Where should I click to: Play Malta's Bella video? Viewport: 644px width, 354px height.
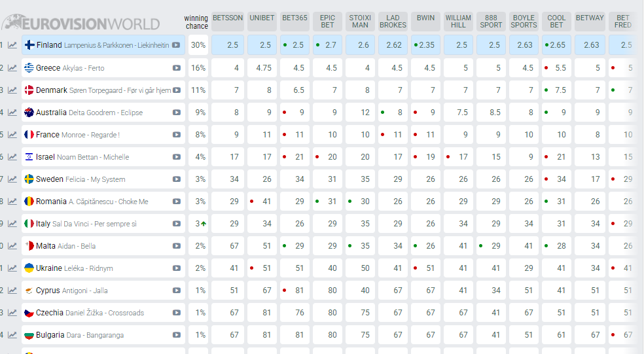[x=177, y=245]
